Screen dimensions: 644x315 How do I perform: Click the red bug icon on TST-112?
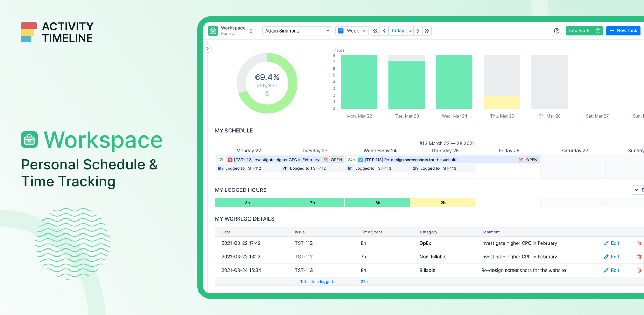[230, 160]
